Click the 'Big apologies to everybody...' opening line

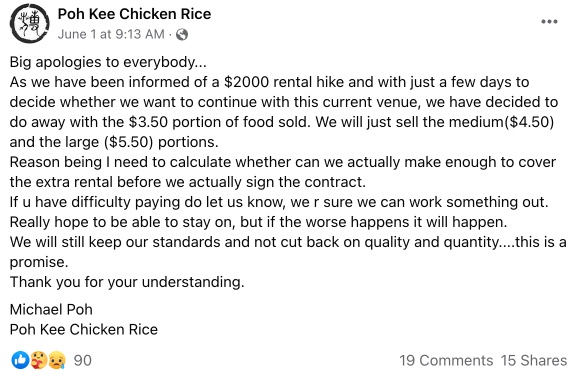pos(108,62)
